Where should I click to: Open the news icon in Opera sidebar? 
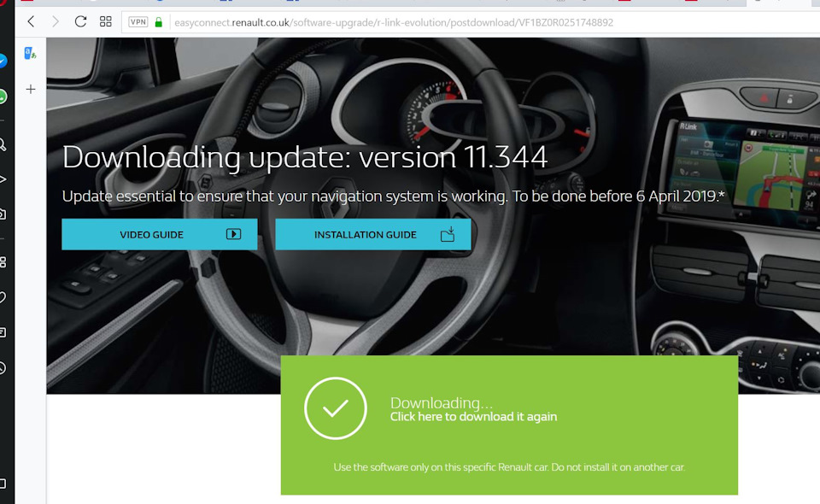pos(3,332)
